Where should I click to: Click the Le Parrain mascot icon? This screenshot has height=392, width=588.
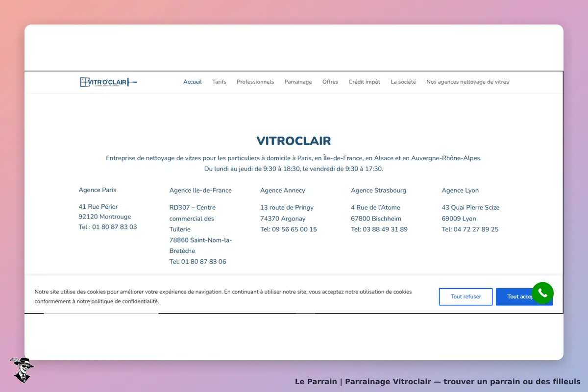pyautogui.click(x=21, y=370)
